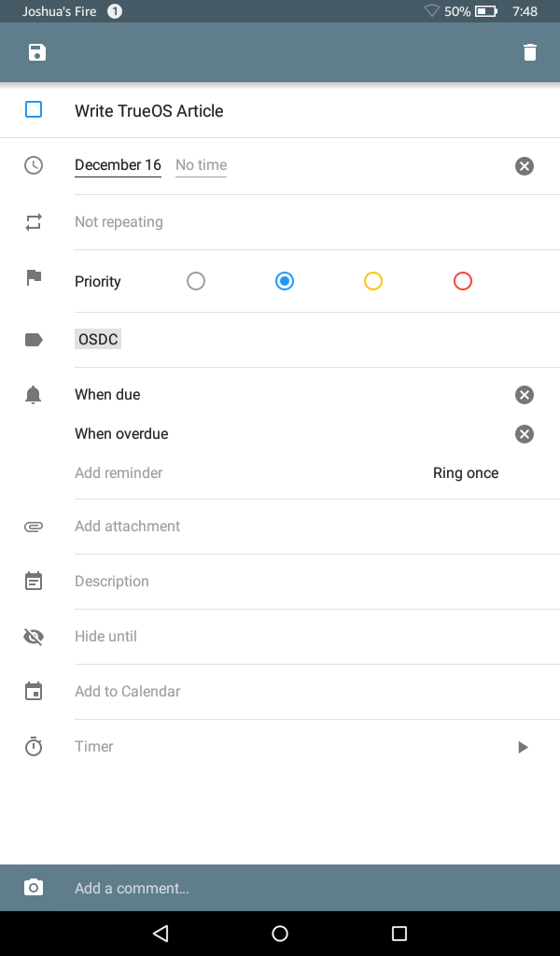
Task: Open the No time picker
Action: coord(200,165)
